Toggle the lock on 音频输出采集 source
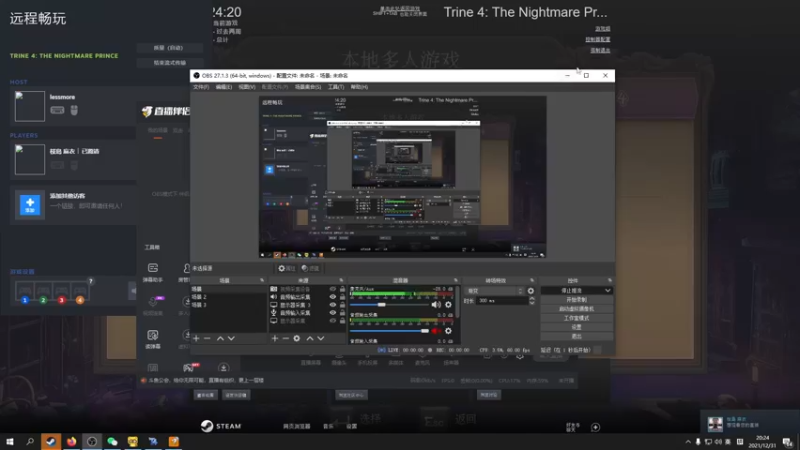Screen dimensions: 800x450 [x=342, y=297]
